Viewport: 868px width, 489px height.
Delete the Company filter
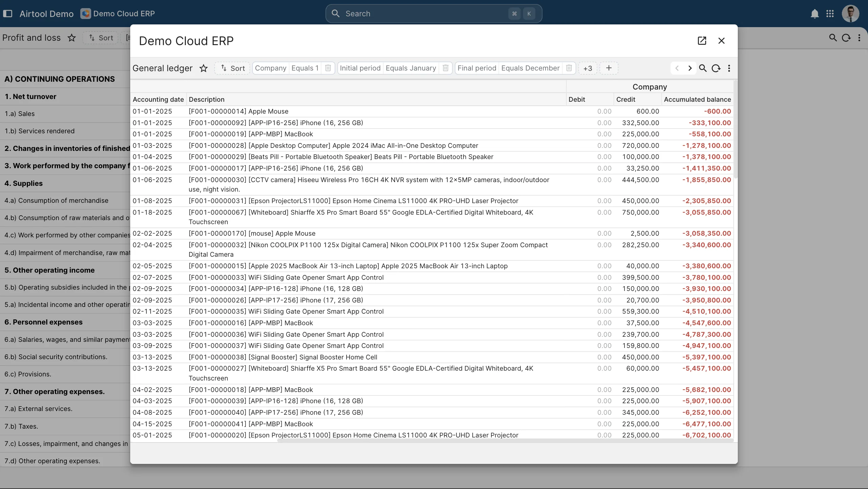(328, 68)
